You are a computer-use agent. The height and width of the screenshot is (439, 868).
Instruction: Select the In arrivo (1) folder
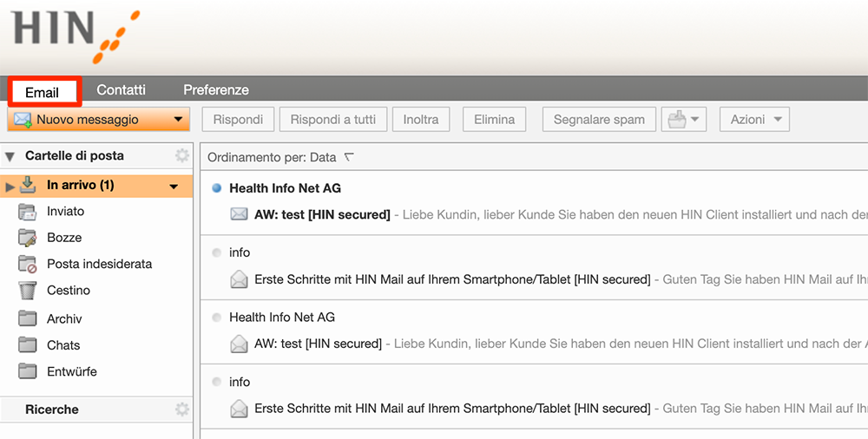pyautogui.click(x=96, y=186)
